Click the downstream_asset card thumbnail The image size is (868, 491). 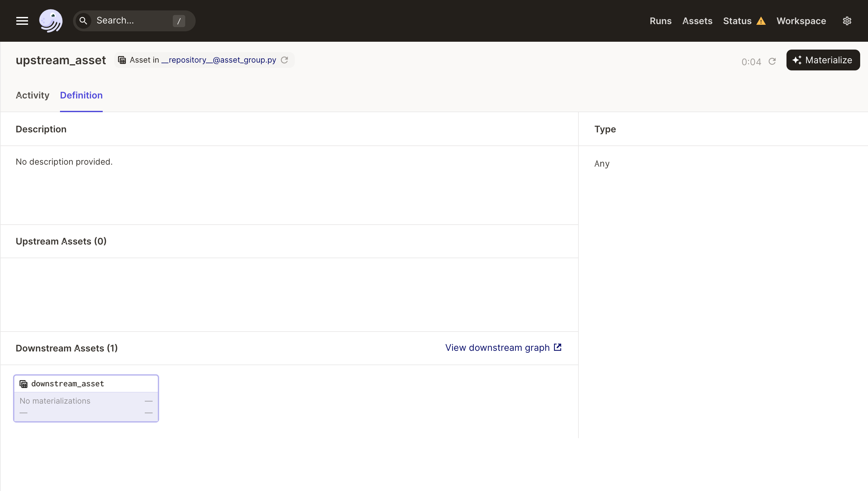[86, 398]
